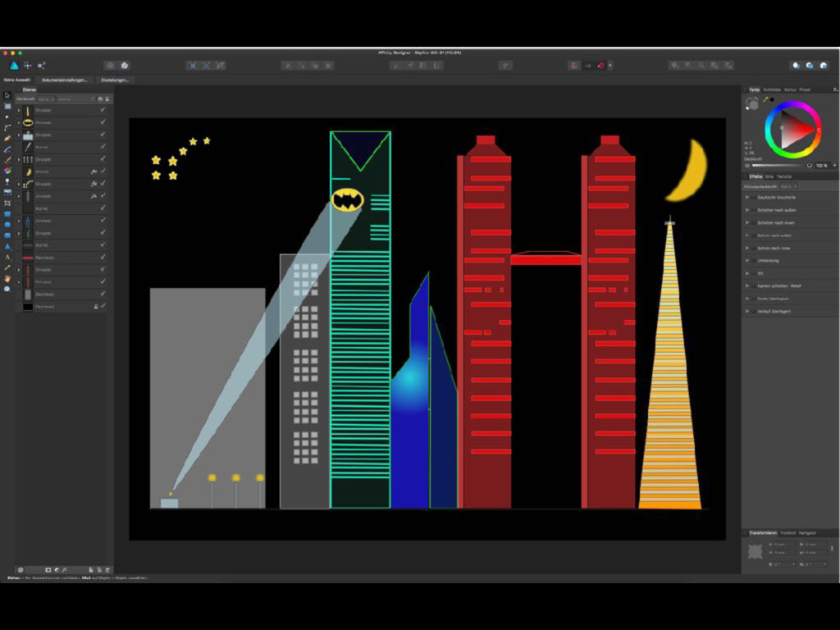Screen dimensions: 840x630
Task: Select the Rectangle shape tool
Action: coord(7,214)
